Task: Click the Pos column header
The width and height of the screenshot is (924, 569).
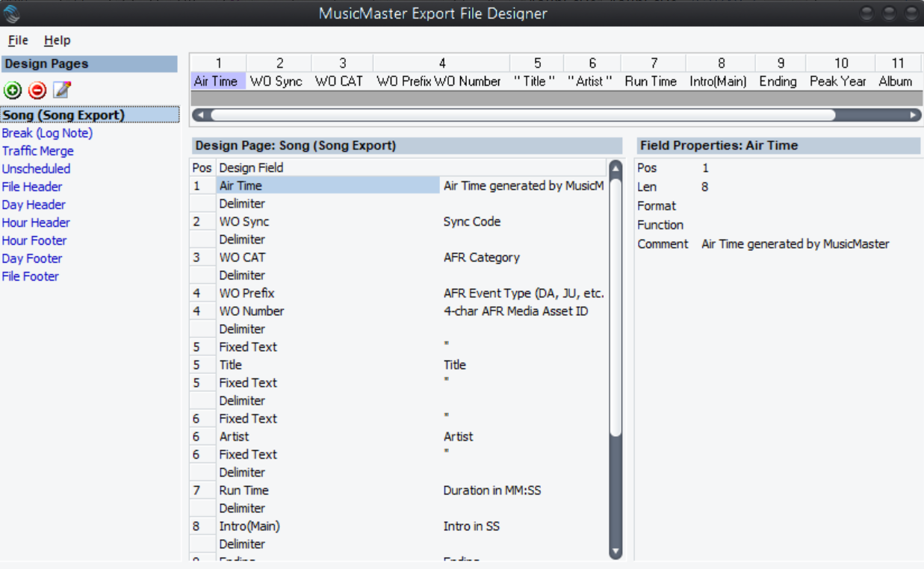Action: (x=202, y=168)
